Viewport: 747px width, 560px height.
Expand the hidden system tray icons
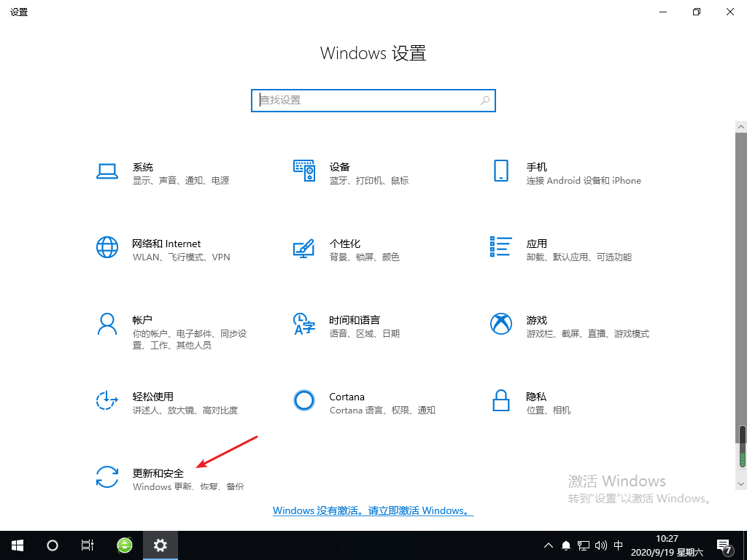(x=549, y=545)
